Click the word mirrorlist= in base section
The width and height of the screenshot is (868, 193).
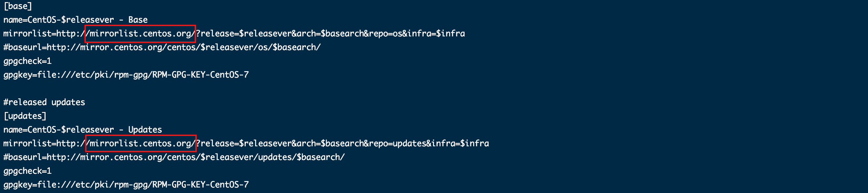coord(30,34)
